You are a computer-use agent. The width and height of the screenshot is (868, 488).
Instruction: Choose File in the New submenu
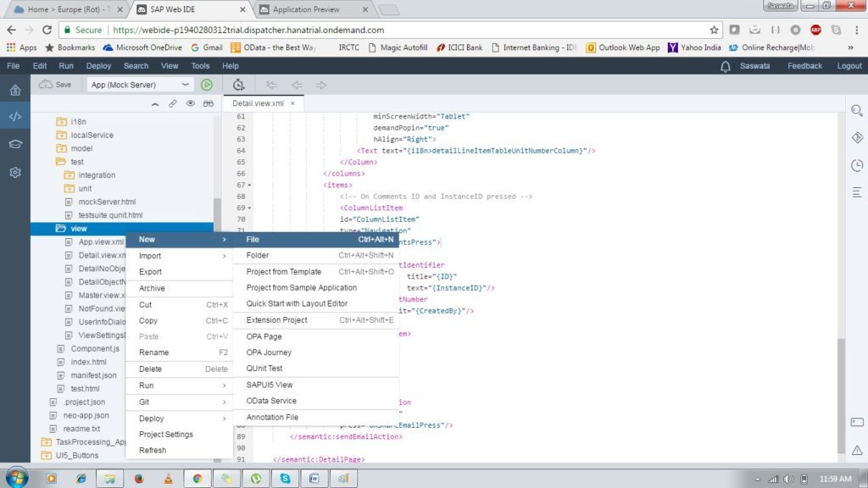pos(315,240)
